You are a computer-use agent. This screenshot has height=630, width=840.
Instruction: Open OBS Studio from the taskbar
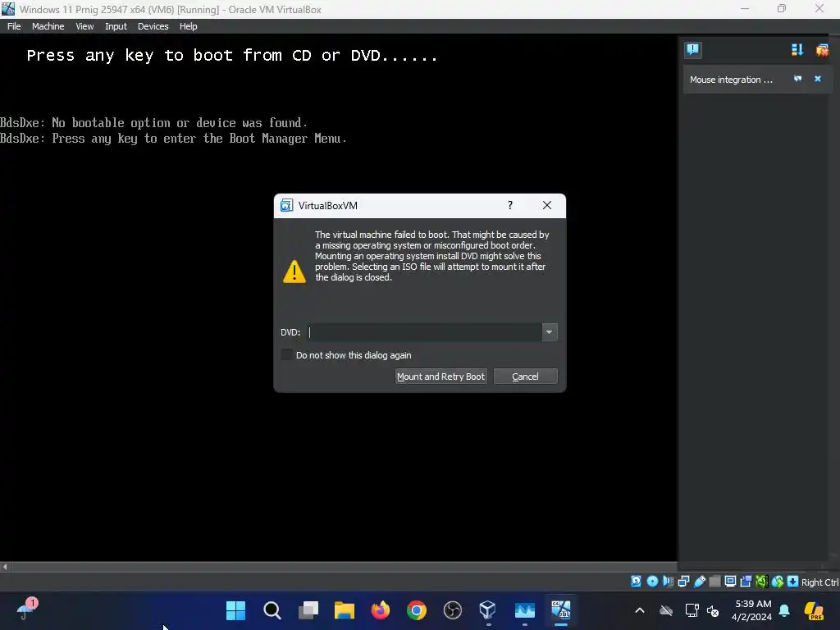(x=453, y=610)
